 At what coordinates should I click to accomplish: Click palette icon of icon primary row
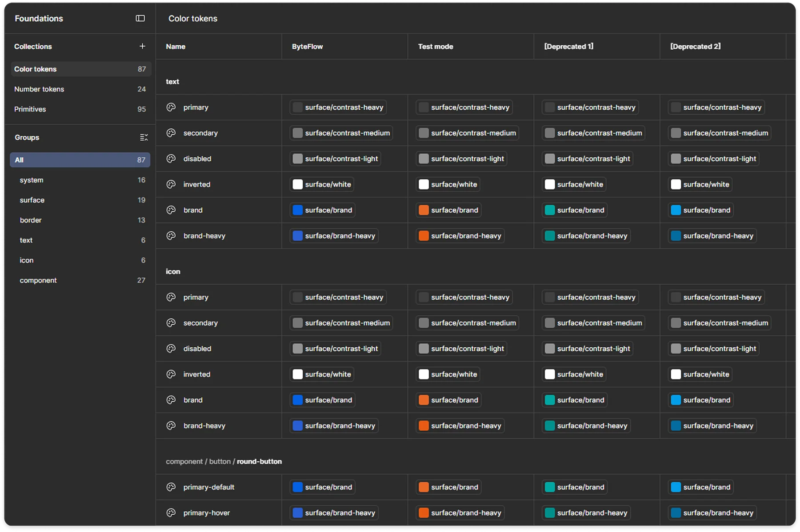[171, 297]
